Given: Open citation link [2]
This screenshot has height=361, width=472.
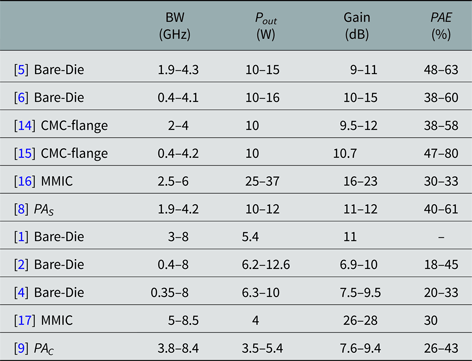Looking at the screenshot, I should [21, 265].
